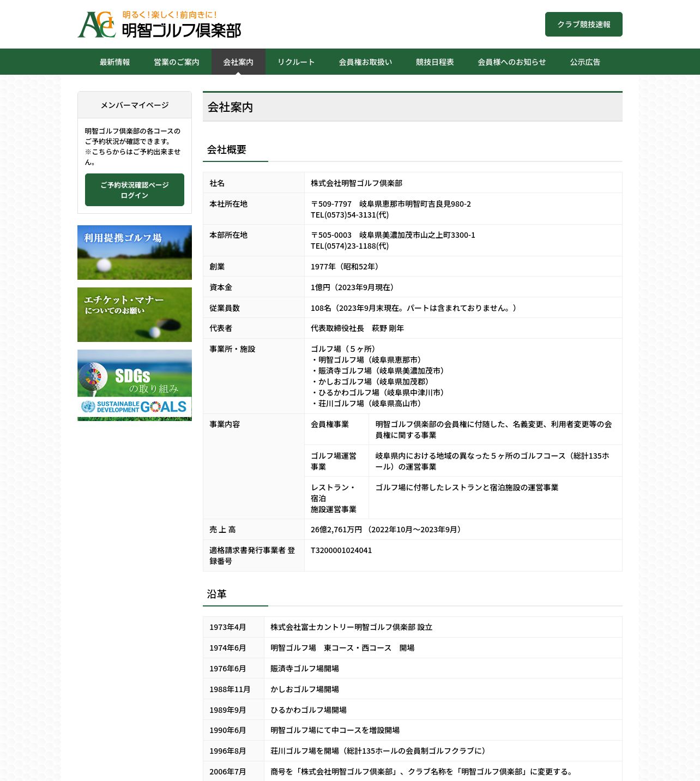700x781 pixels.
Task: Click ご予約状況確認ページ ログイン button
Action: [135, 190]
